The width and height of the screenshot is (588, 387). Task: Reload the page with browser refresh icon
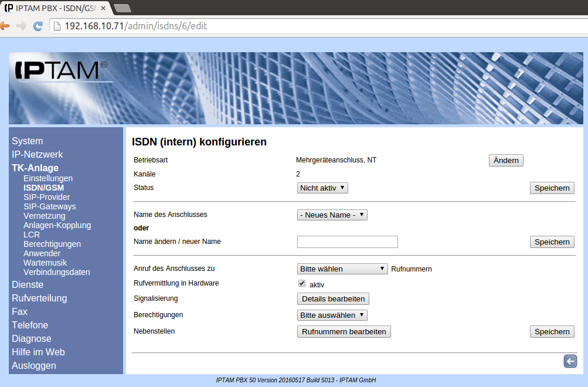pos(38,26)
